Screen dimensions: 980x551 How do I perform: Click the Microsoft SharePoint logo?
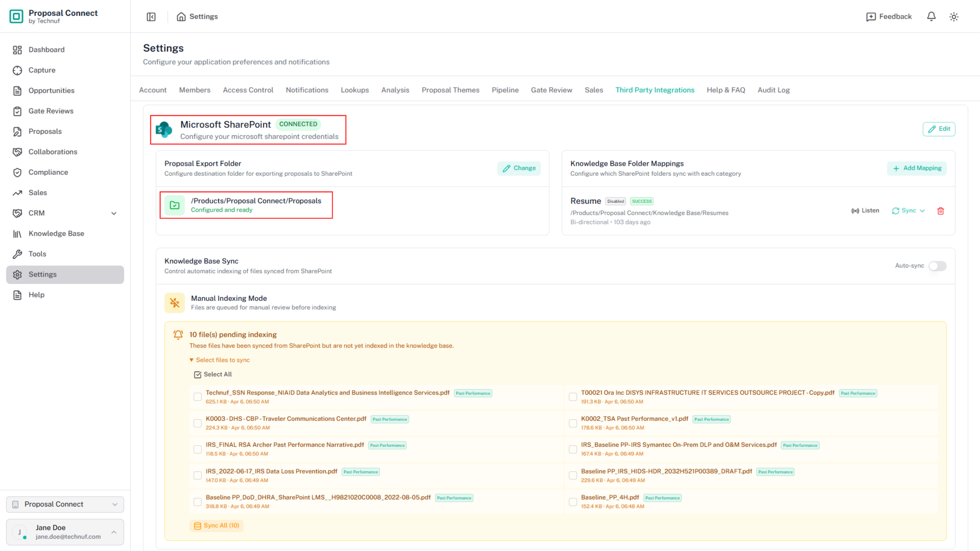coord(164,130)
